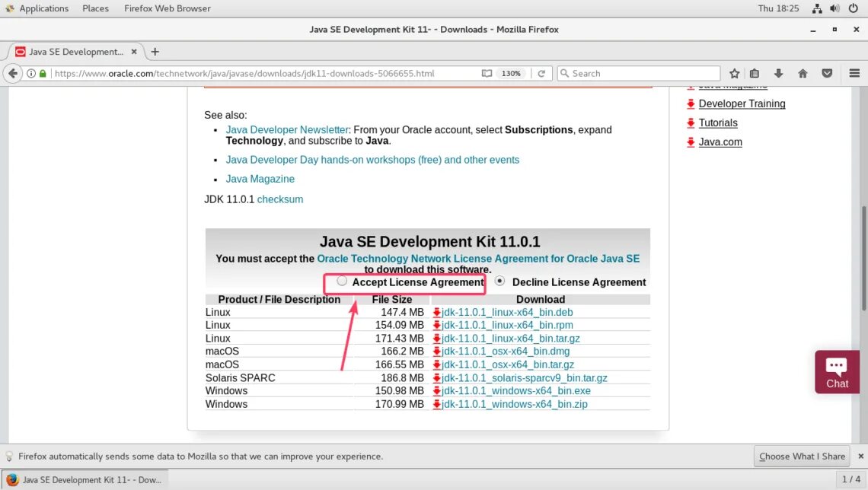Download jdk-11.0.1_windows-x64_bin.exe
The image size is (868, 490).
pyautogui.click(x=516, y=391)
